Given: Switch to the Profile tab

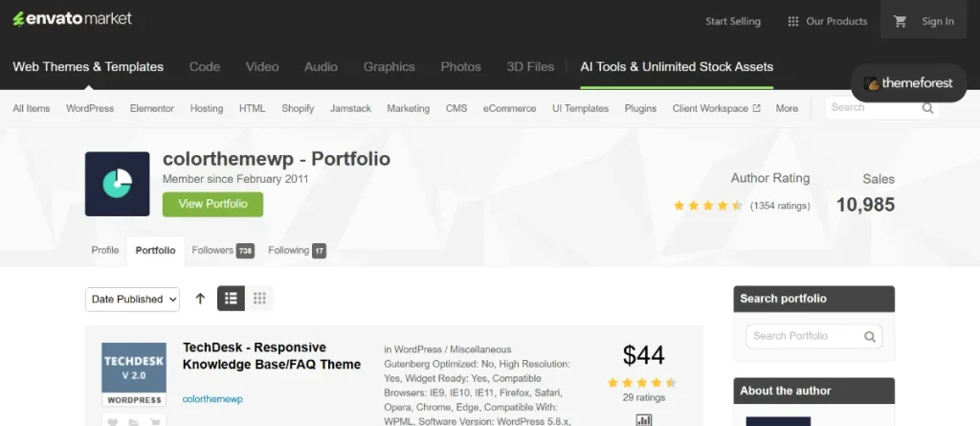Looking at the screenshot, I should (x=105, y=250).
